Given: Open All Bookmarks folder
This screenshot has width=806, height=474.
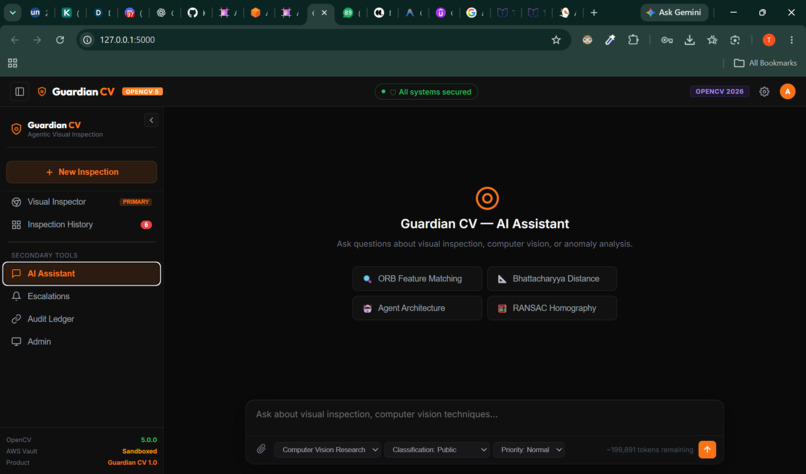Looking at the screenshot, I should [x=764, y=63].
